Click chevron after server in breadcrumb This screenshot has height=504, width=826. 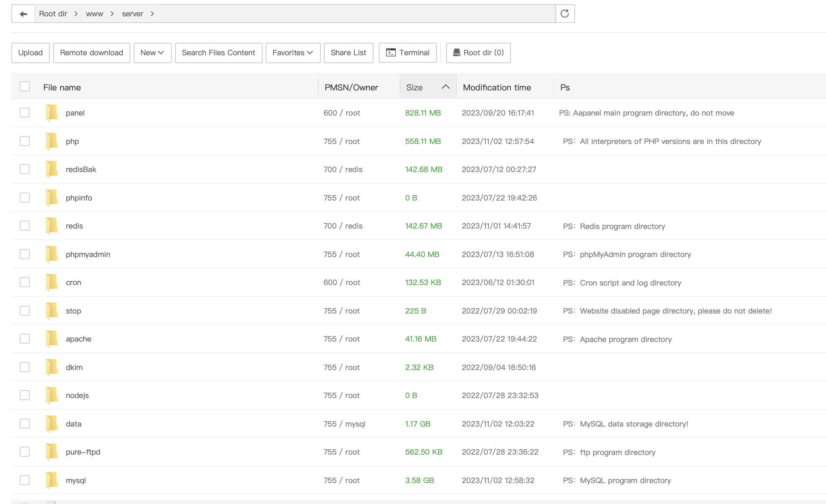(152, 14)
